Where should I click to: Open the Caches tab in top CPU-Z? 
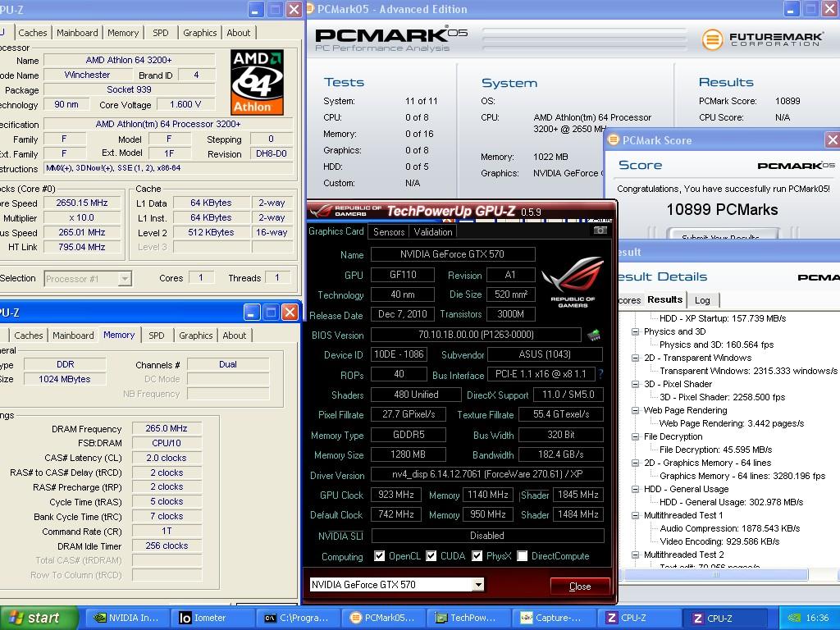click(32, 33)
